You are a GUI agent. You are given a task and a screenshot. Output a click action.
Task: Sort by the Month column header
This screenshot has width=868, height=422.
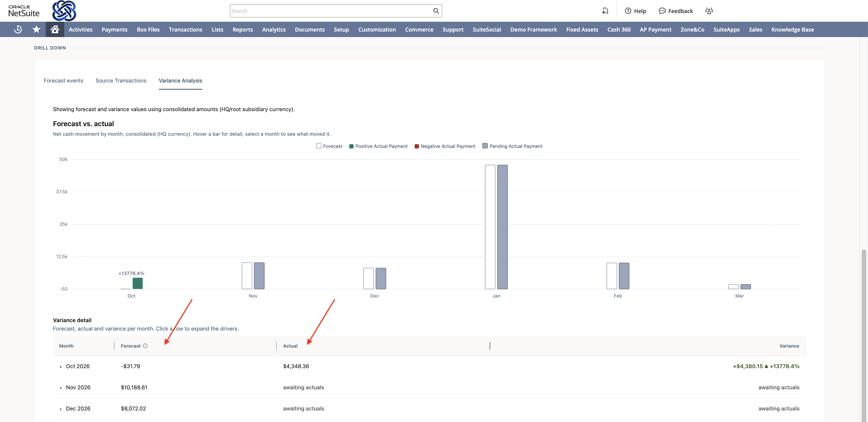(66, 346)
